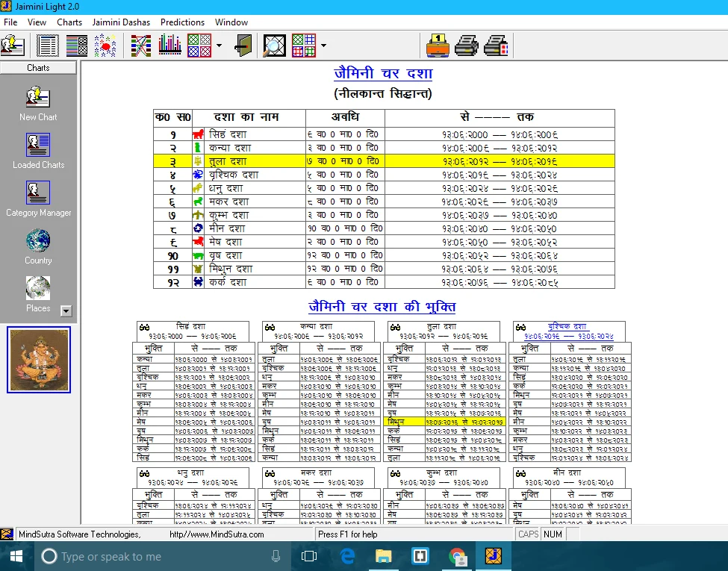Open Loaded Charts in the sidebar
728x571 pixels.
tap(38, 151)
